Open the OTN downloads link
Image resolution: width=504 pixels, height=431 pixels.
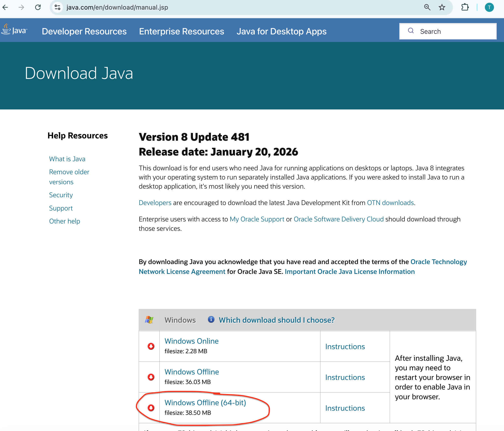(x=390, y=203)
